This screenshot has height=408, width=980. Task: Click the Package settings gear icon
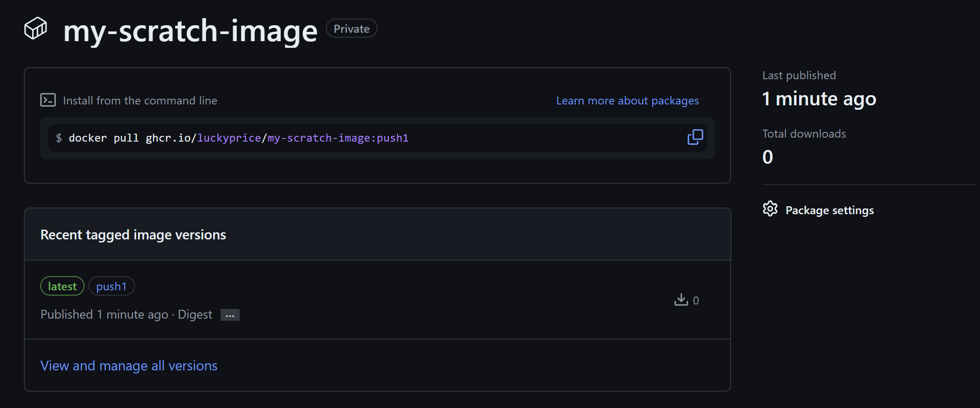(x=770, y=209)
